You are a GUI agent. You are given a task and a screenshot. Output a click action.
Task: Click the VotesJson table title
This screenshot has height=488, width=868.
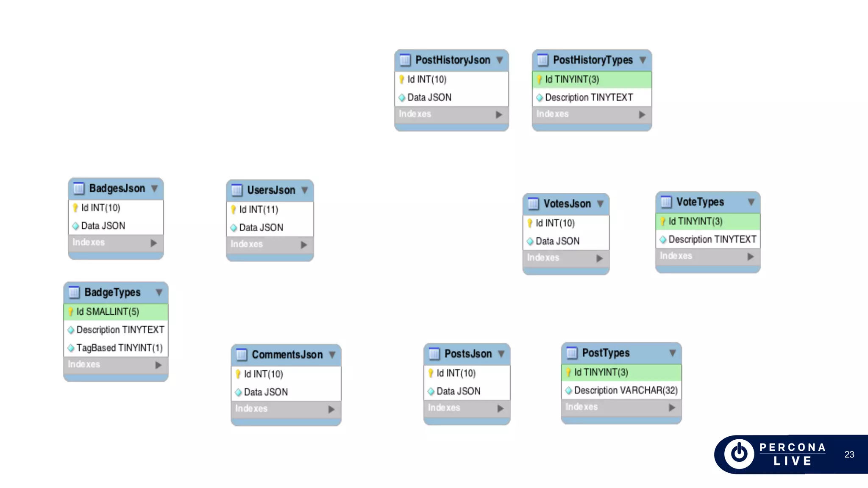[567, 204]
